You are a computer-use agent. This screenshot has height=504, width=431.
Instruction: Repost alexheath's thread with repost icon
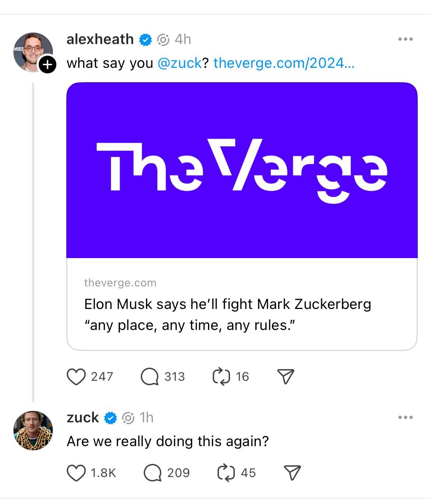(x=221, y=376)
